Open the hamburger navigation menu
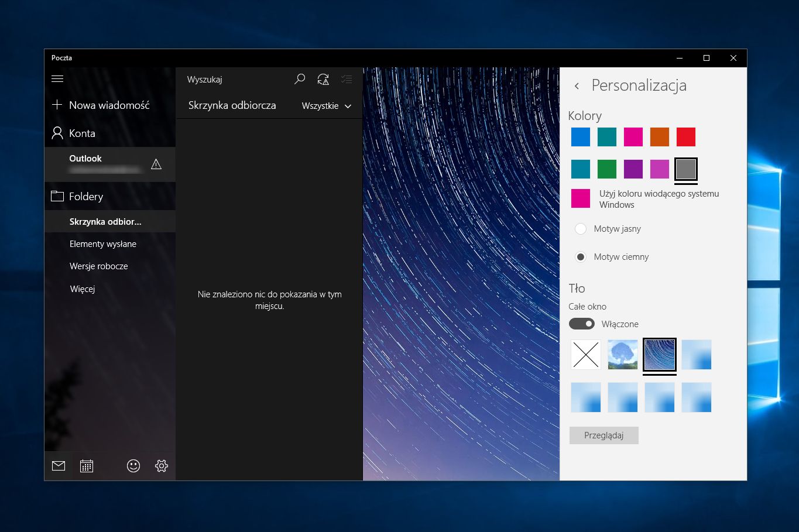The image size is (799, 532). point(57,79)
